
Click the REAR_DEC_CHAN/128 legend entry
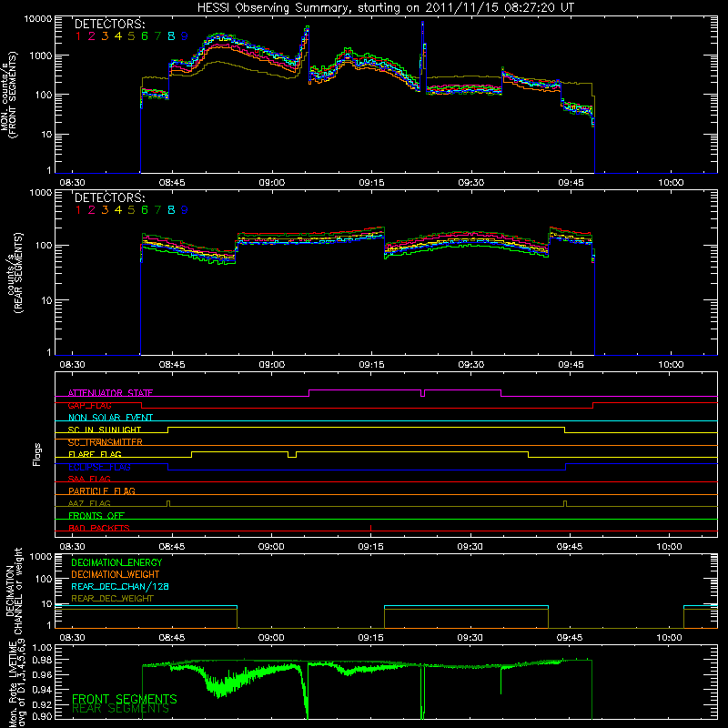[x=120, y=586]
